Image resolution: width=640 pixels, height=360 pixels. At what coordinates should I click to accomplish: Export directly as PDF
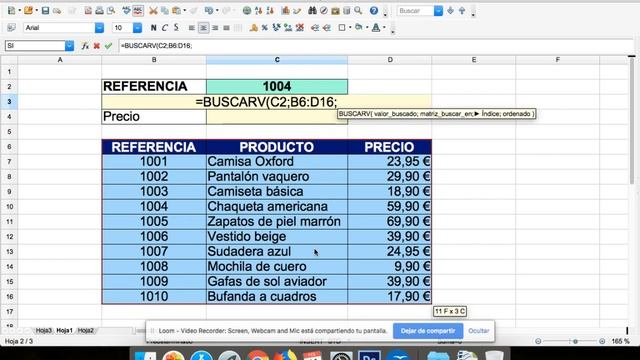88,11
